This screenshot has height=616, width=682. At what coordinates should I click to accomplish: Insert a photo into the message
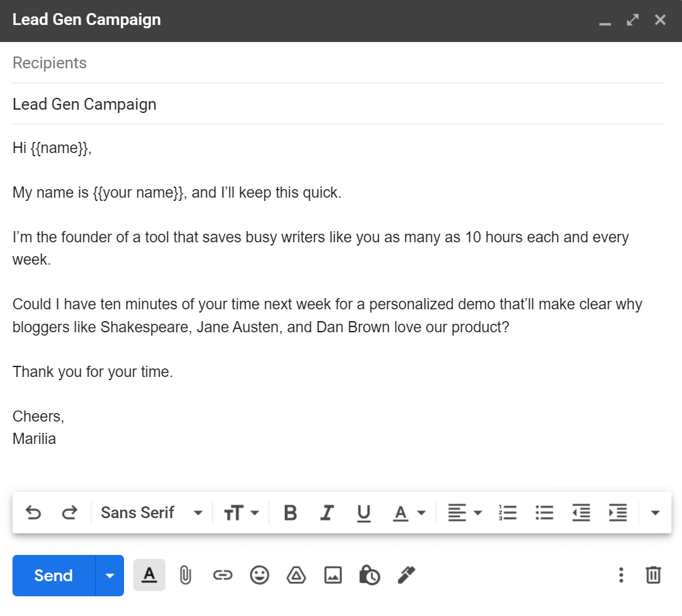coord(333,575)
